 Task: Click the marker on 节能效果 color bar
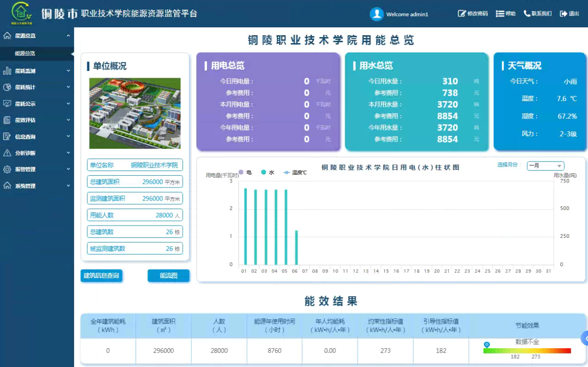(487, 345)
